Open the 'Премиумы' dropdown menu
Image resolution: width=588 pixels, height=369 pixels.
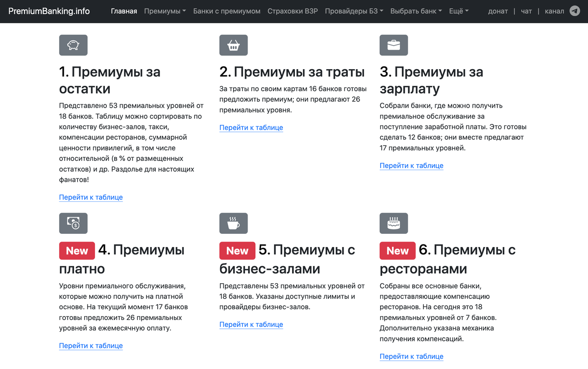point(165,11)
